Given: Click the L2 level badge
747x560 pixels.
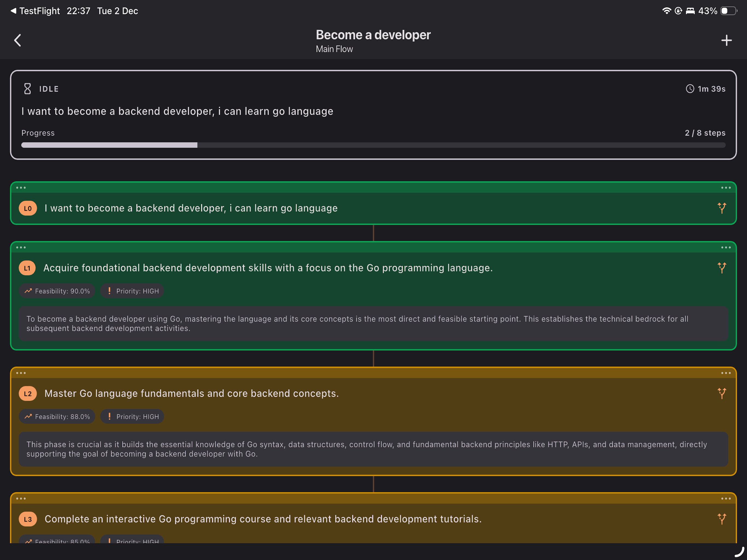Looking at the screenshot, I should pyautogui.click(x=28, y=394).
